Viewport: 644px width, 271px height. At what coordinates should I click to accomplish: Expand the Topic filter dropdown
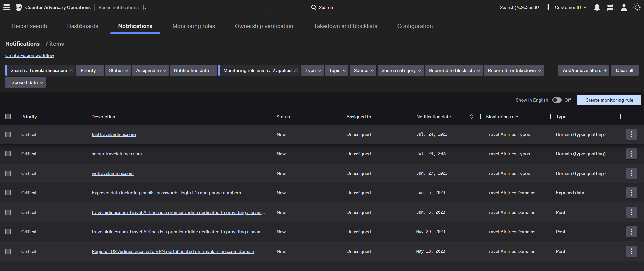pos(337,70)
